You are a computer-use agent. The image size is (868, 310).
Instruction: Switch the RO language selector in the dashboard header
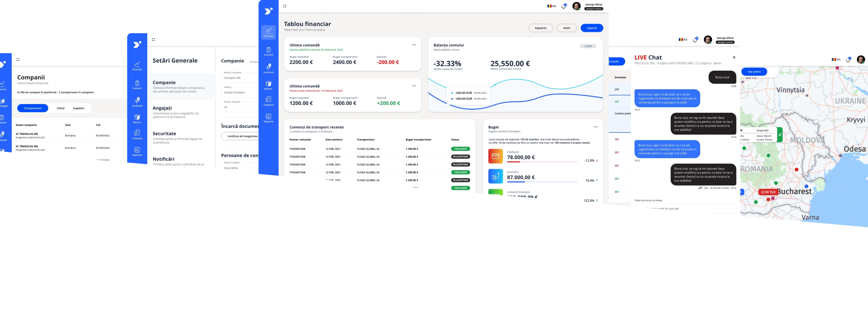552,6
